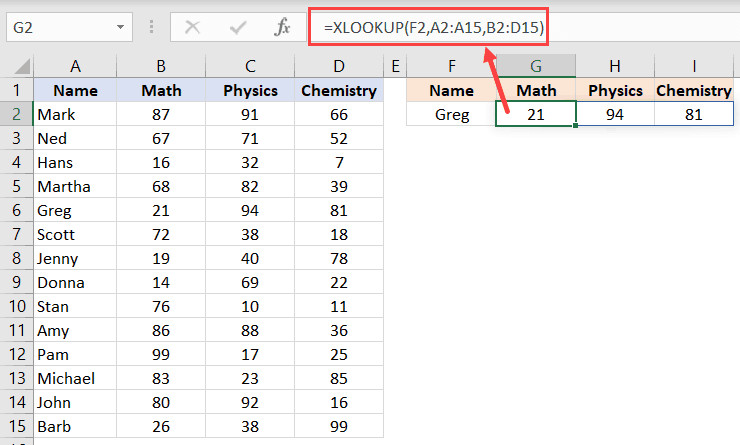Image resolution: width=740 pixels, height=445 pixels.
Task: Click the Name heading in cell F1
Action: [452, 90]
